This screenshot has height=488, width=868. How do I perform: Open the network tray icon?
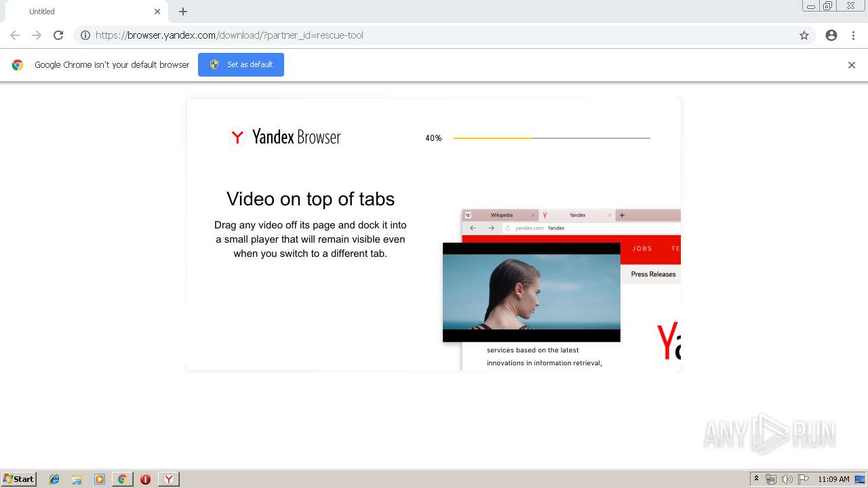771,479
